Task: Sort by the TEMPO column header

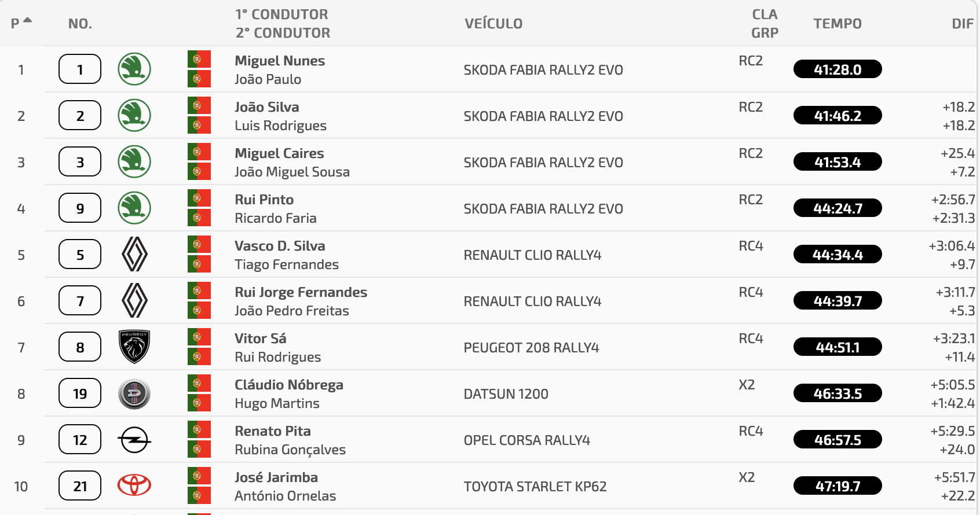Action: pyautogui.click(x=838, y=24)
